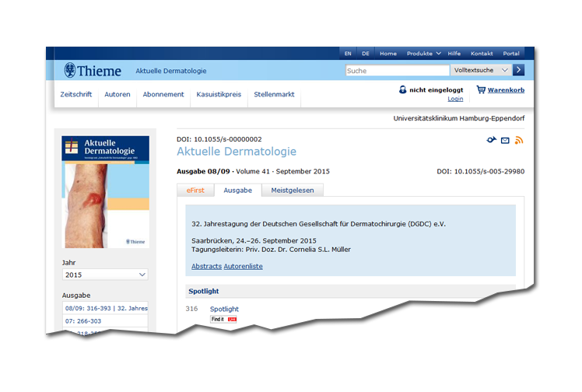Open the Volltextsuche dropdown
582x392 pixels.
tap(481, 70)
